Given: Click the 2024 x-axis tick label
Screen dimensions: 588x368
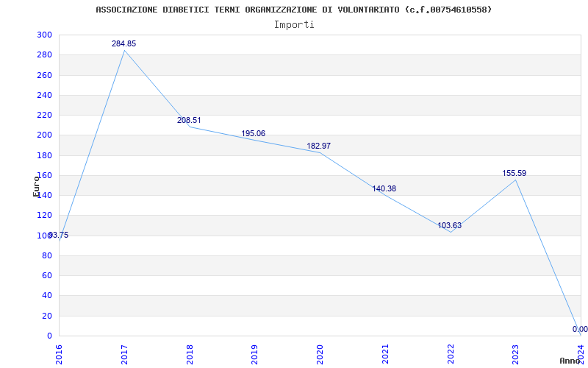Looking at the screenshot, I should (581, 354).
